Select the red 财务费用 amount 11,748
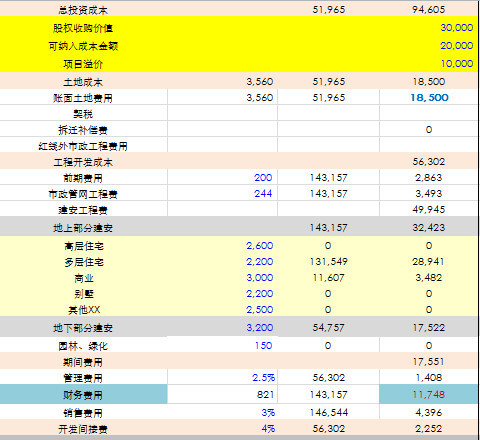 429,395
